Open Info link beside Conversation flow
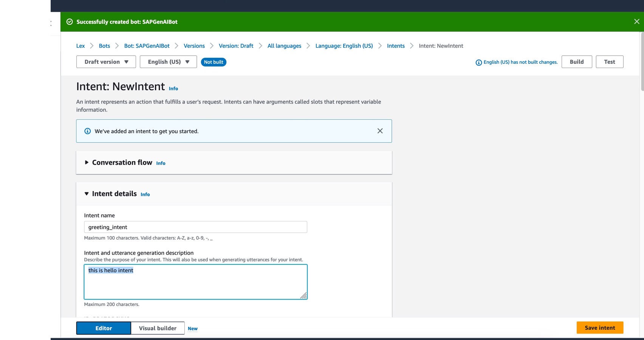This screenshot has width=644, height=340. pyautogui.click(x=161, y=163)
